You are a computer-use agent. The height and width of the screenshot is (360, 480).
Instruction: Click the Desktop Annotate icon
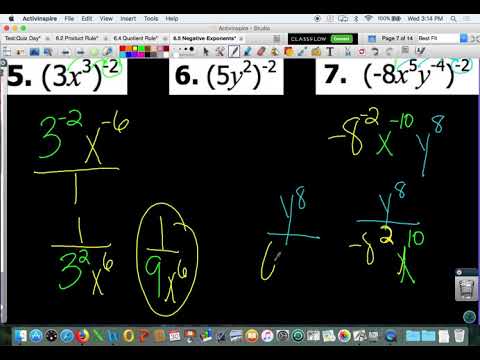[34, 52]
